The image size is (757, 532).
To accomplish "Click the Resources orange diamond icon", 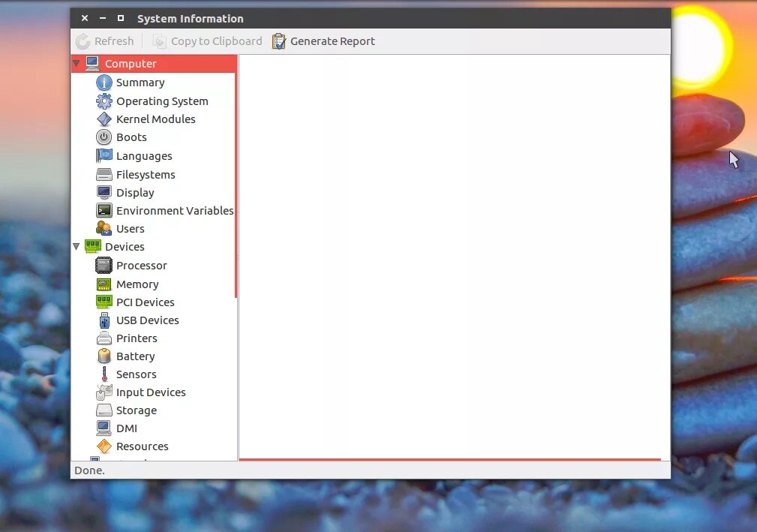I will pyautogui.click(x=104, y=446).
